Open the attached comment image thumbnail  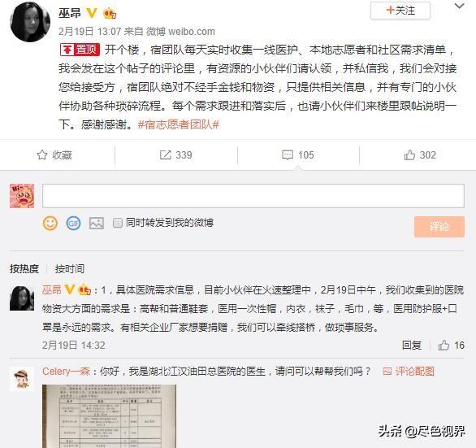coord(110,416)
